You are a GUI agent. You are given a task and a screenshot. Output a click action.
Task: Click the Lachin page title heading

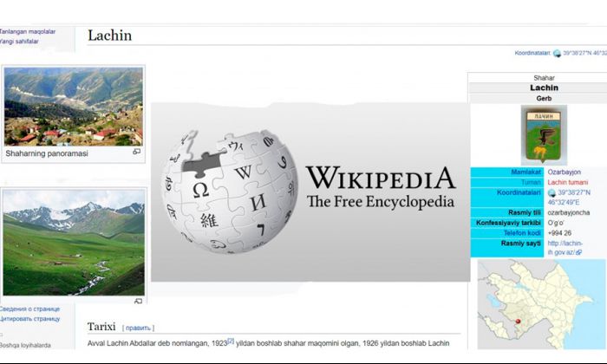pos(109,36)
